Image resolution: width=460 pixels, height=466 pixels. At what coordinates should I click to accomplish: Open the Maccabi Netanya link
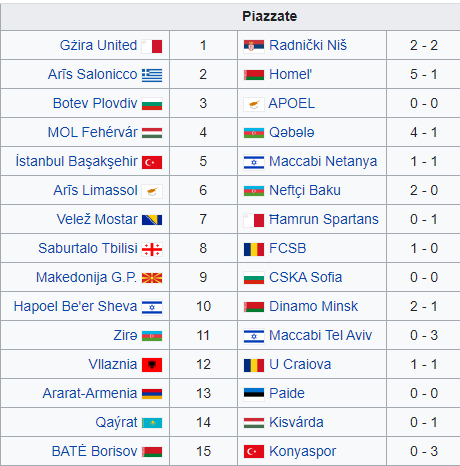tap(323, 161)
